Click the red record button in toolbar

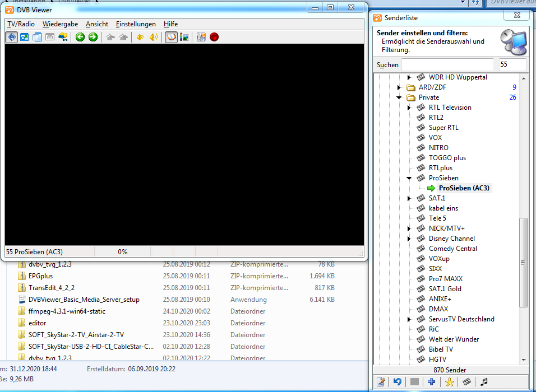214,38
